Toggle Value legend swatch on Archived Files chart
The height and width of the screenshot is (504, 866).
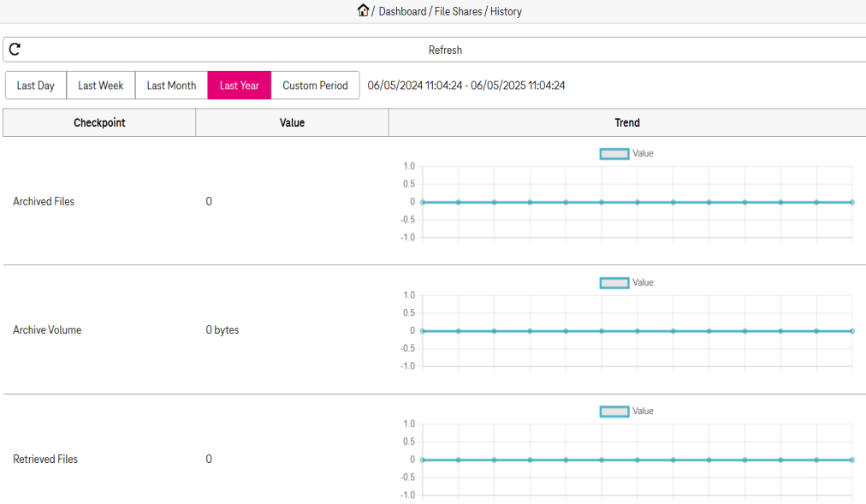[x=614, y=154]
